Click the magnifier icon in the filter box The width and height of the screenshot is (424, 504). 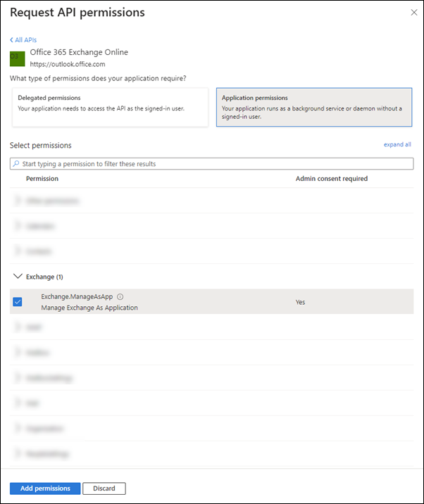tap(16, 164)
